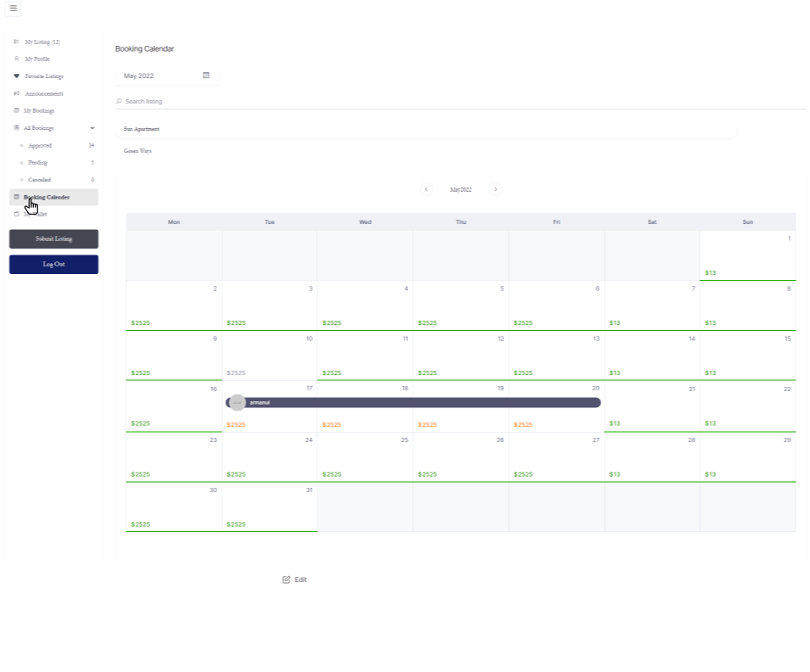Select Sun Apartment from the listing results
Screen dimensions: 810x672
point(142,129)
